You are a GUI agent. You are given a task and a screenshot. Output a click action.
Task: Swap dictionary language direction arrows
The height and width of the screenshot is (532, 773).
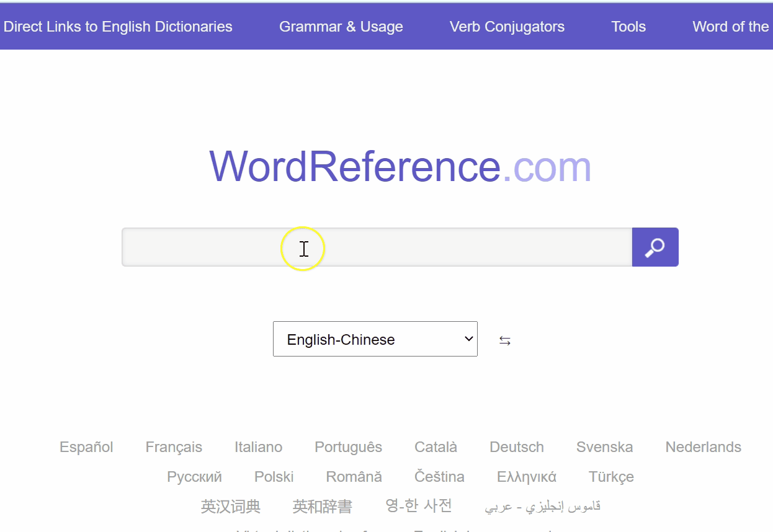pyautogui.click(x=505, y=340)
